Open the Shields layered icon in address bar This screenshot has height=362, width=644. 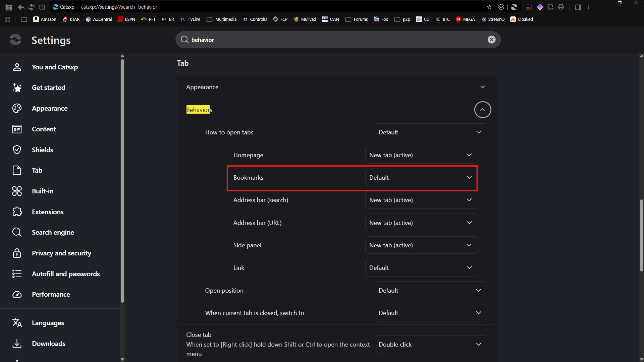pyautogui.click(x=501, y=7)
